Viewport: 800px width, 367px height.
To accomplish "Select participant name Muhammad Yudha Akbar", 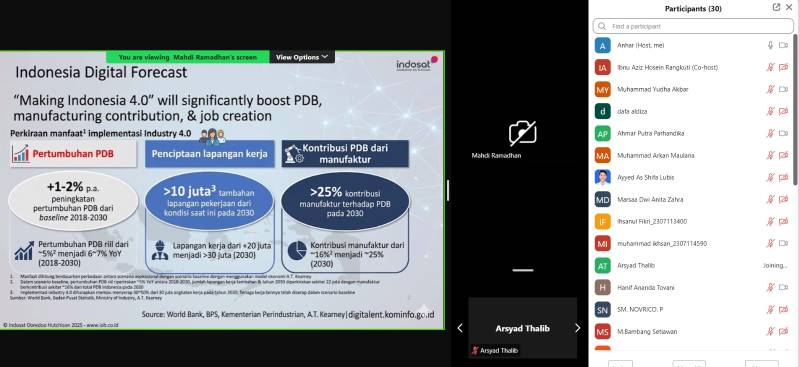I will (x=653, y=89).
